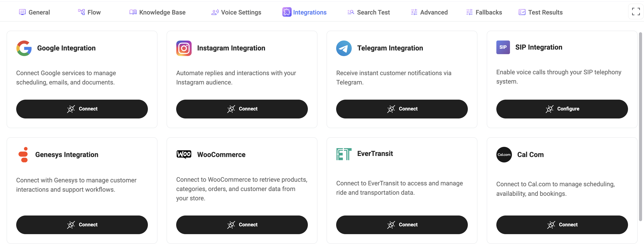
Task: Click the purple SIP badge icon
Action: click(503, 47)
